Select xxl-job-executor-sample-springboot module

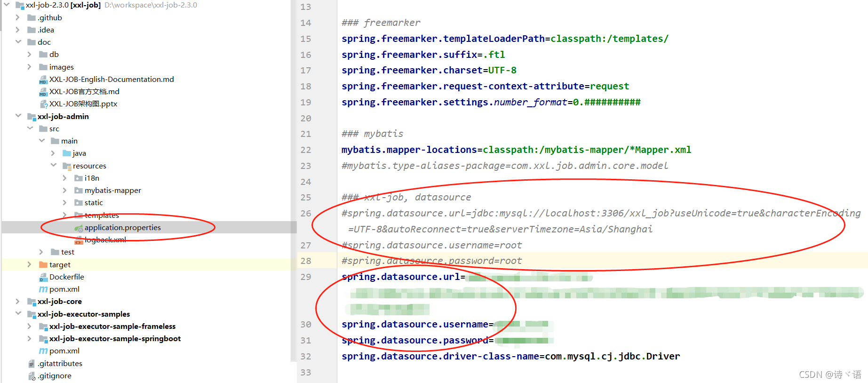pyautogui.click(x=115, y=338)
